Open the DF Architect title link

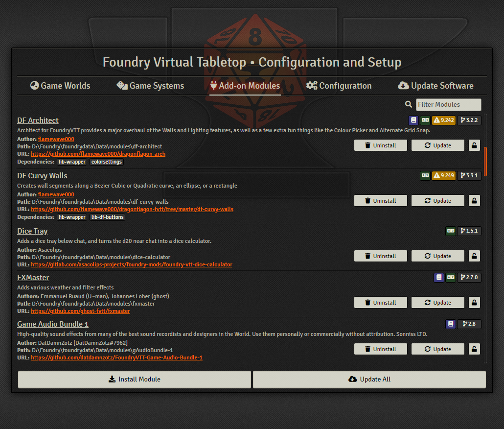coord(38,120)
